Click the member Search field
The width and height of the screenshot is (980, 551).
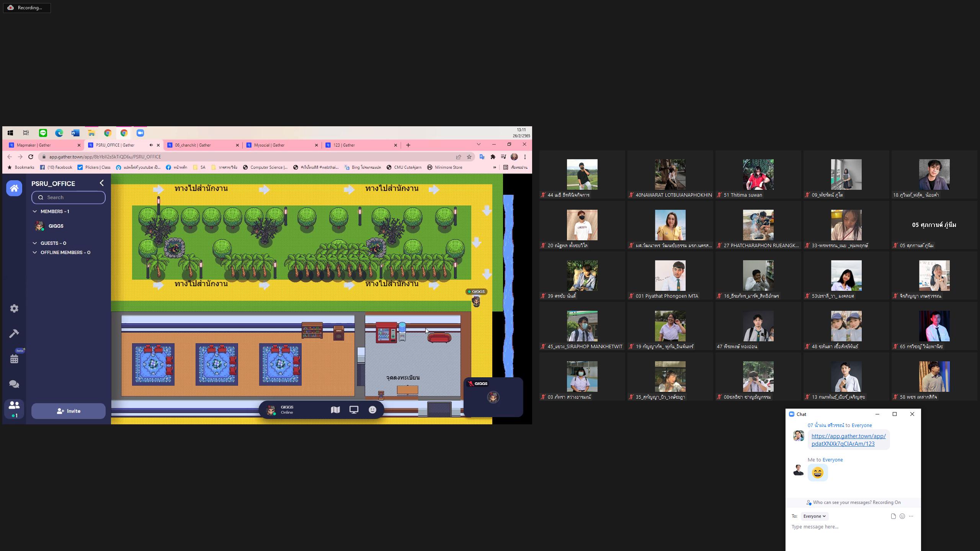69,197
